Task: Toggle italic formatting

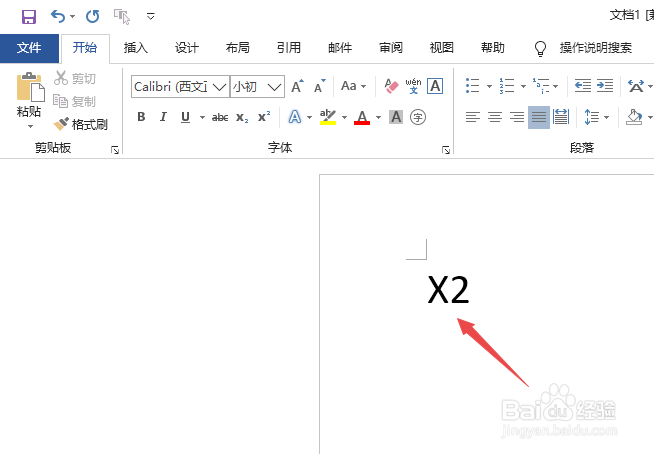Action: click(x=163, y=117)
